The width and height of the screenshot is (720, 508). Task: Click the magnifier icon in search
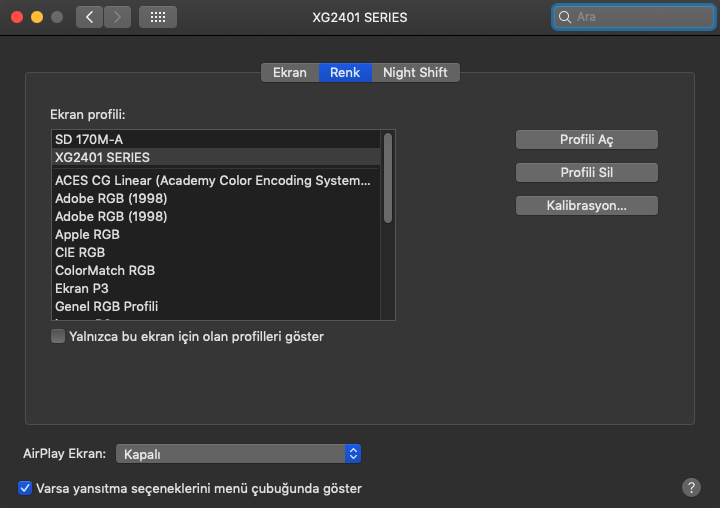566,17
